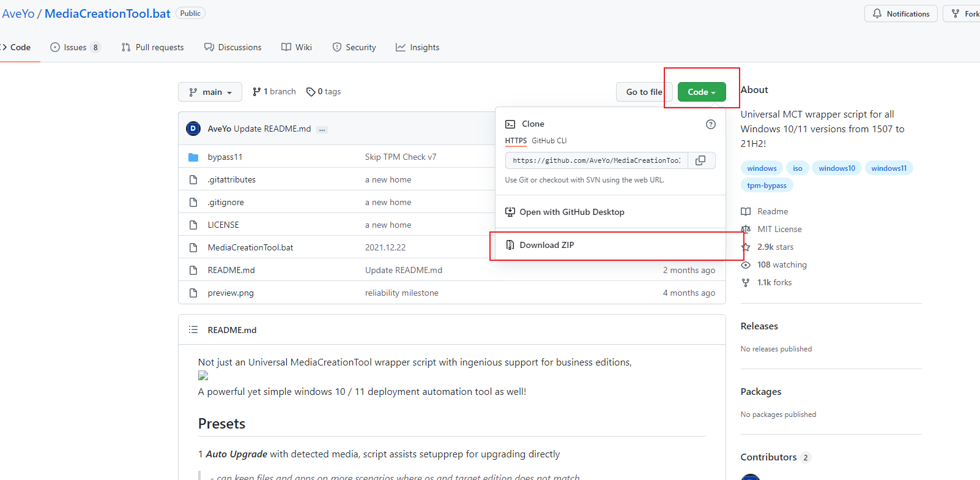Open the Wiki tab
This screenshot has width=980, height=480.
297,47
